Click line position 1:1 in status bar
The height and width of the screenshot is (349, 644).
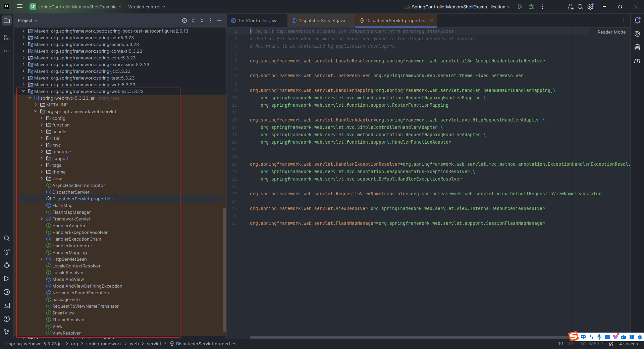[x=561, y=344]
